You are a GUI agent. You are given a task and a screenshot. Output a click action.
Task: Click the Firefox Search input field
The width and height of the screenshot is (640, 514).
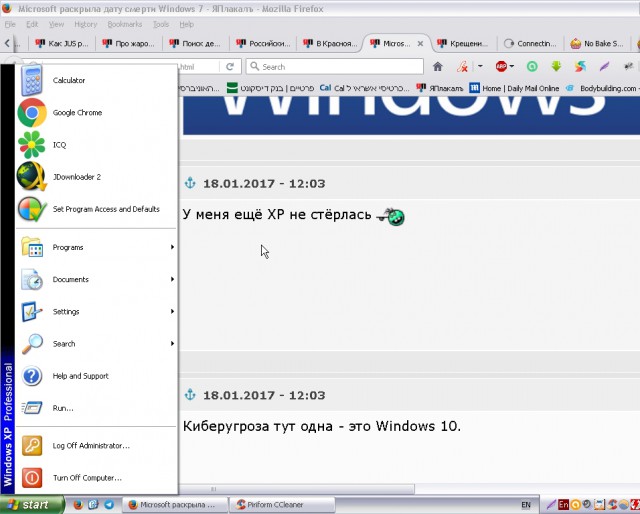pos(335,67)
